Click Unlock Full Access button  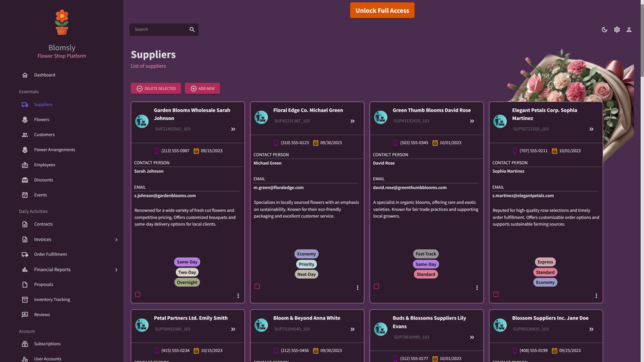[x=382, y=10]
